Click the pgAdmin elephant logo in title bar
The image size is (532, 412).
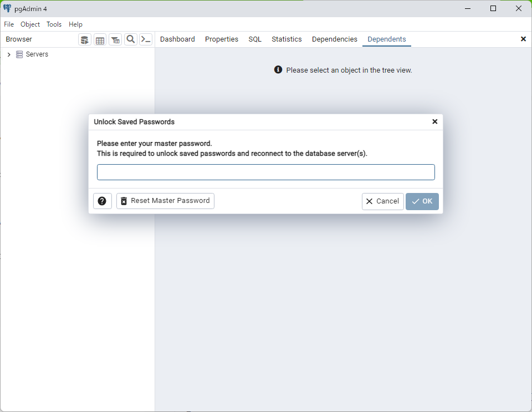point(7,8)
